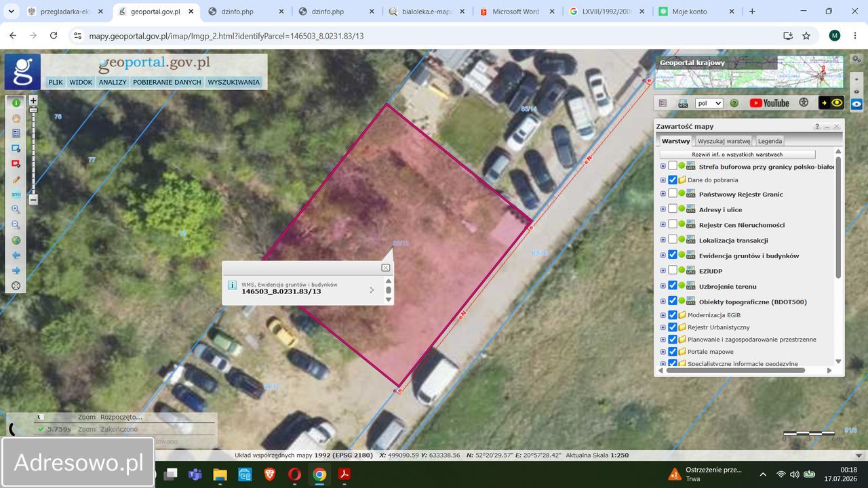Activate the hand pan tool
This screenshot has width=868, height=488.
(16, 118)
